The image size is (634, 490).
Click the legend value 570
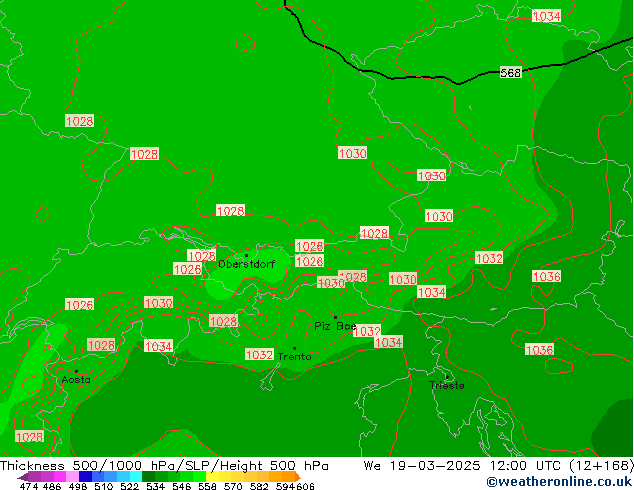pyautogui.click(x=233, y=486)
